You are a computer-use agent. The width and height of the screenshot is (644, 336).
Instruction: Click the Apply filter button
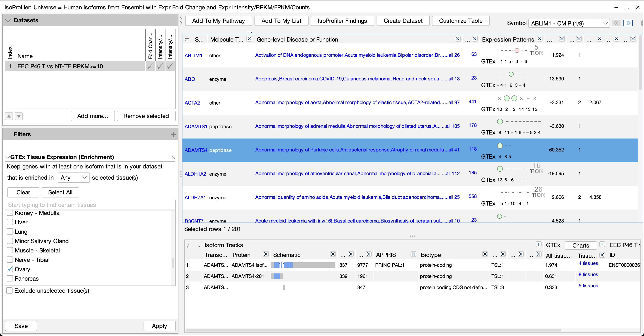click(x=159, y=326)
